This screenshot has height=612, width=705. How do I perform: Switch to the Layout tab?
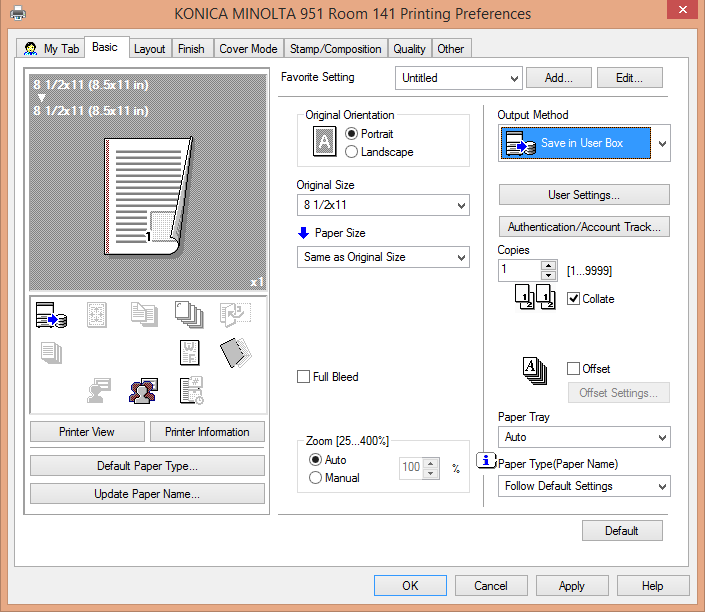coord(149,49)
